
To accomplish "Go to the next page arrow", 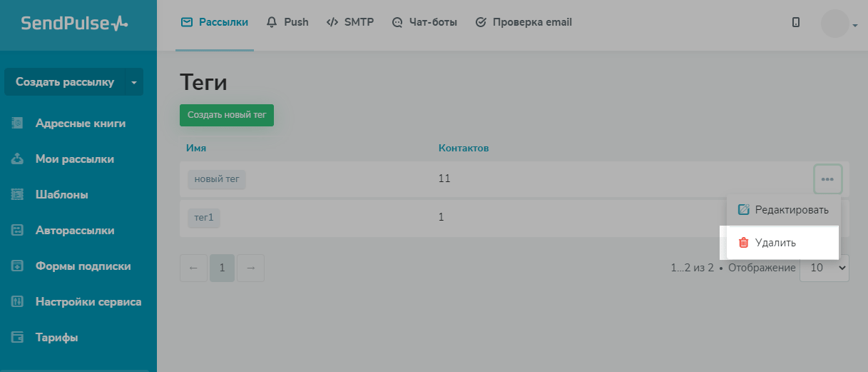I will coord(250,268).
